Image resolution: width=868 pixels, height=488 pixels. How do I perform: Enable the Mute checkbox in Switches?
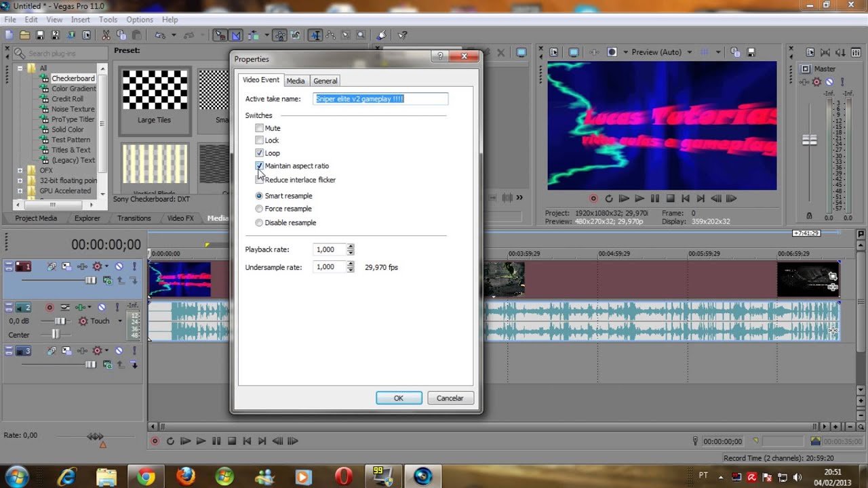[x=259, y=128]
